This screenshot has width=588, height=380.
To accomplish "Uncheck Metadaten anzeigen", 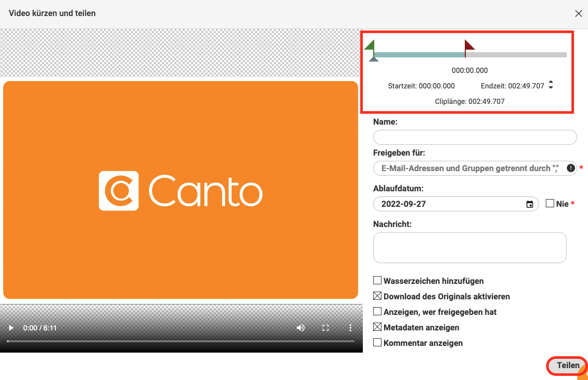I will point(377,327).
